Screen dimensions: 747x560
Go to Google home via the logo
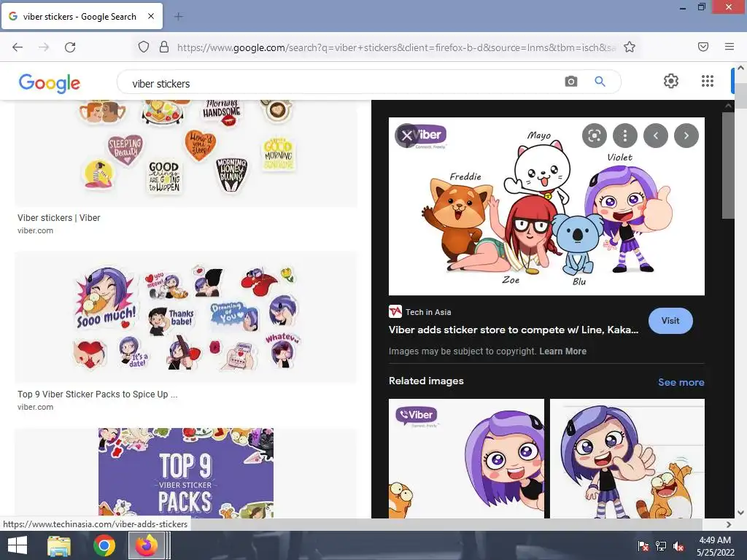[50, 83]
